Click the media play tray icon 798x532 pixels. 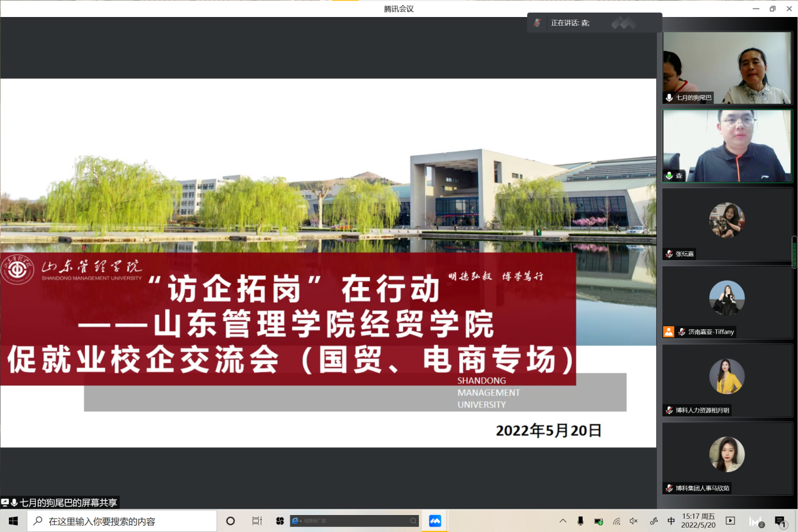[x=731, y=521]
